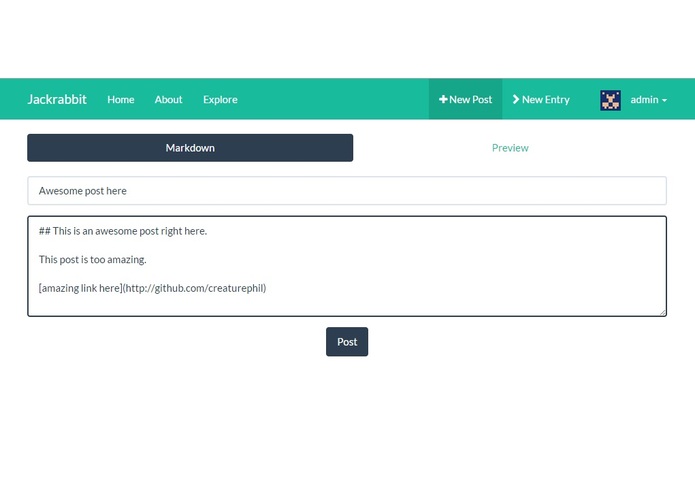Click the textarea resize handle corner
Viewport: 695px width, 494px height.
point(662,312)
